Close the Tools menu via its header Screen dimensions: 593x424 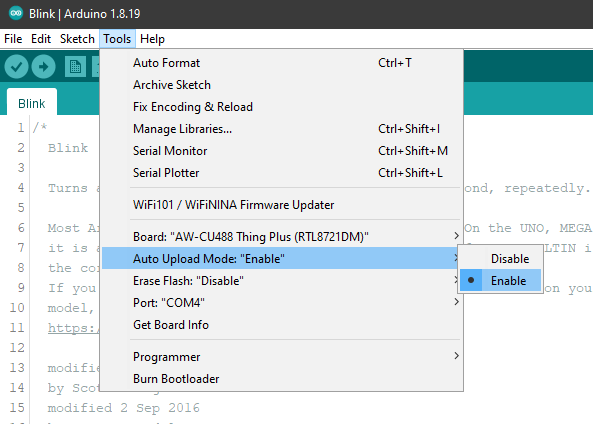(x=117, y=39)
